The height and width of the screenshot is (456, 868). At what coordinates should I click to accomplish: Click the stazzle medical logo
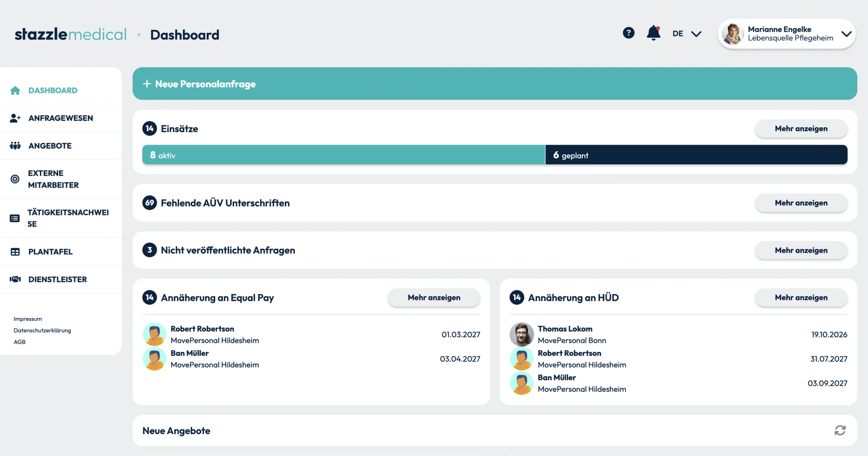coord(71,34)
